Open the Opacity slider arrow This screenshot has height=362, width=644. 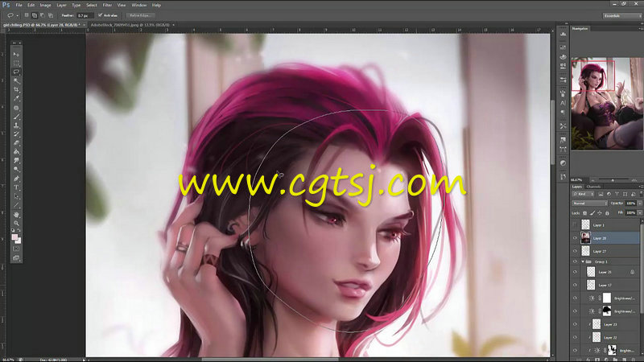[x=640, y=204]
